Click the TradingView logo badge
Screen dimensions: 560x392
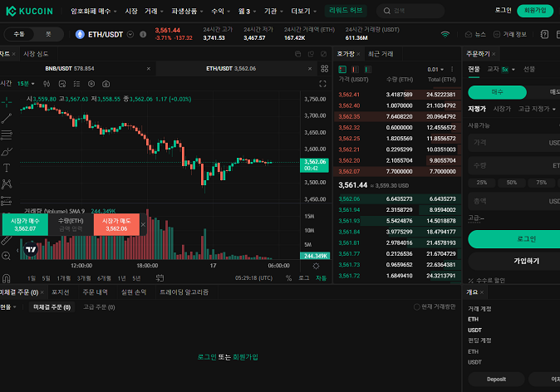pos(31,249)
